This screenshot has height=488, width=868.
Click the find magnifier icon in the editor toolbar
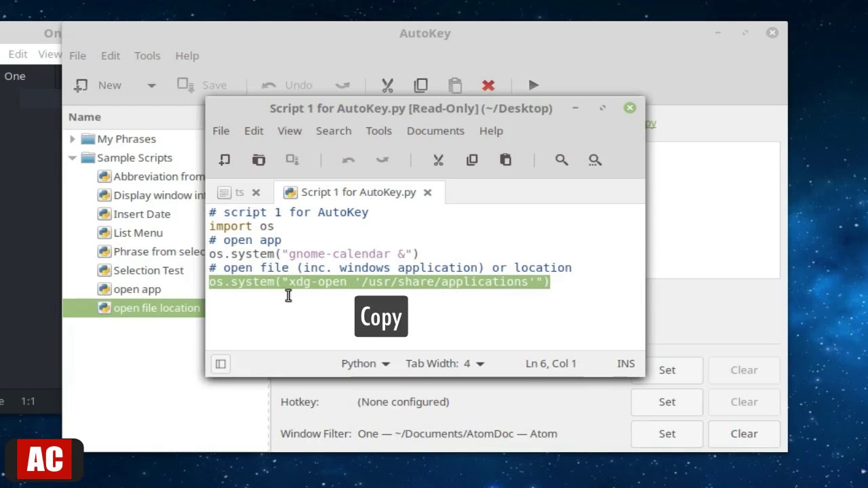561,160
